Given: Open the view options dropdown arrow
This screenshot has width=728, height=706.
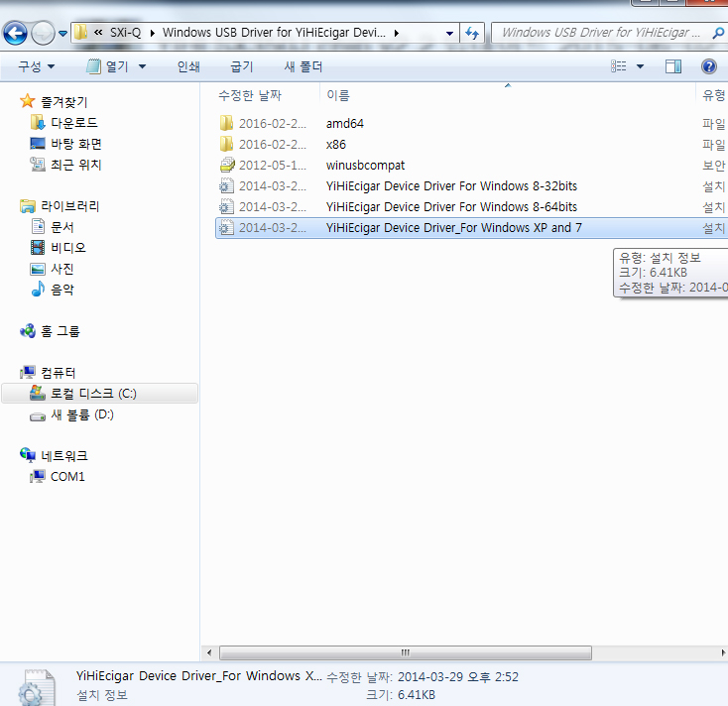Looking at the screenshot, I should 640,66.
